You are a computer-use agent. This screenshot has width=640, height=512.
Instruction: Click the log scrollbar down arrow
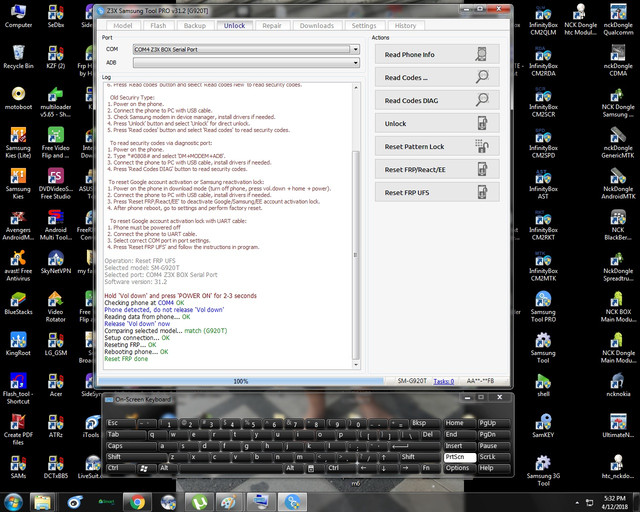coord(356,365)
